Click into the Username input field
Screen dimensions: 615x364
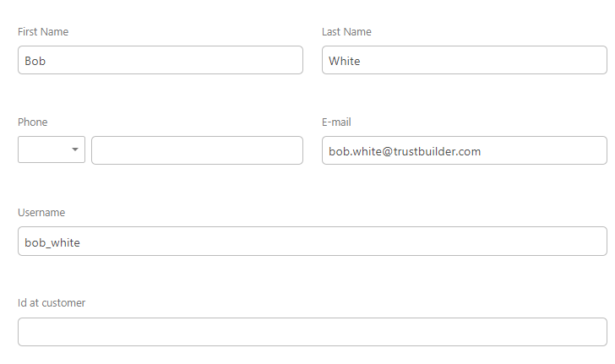tap(312, 242)
